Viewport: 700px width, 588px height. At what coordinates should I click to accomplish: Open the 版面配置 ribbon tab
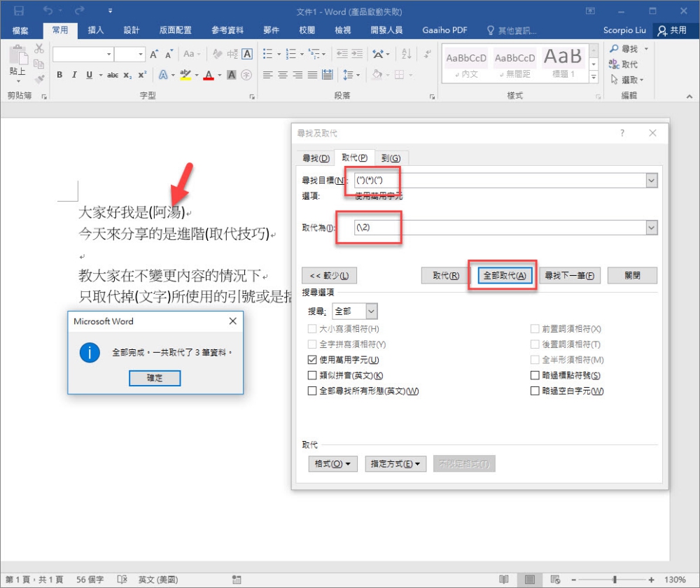(x=176, y=30)
